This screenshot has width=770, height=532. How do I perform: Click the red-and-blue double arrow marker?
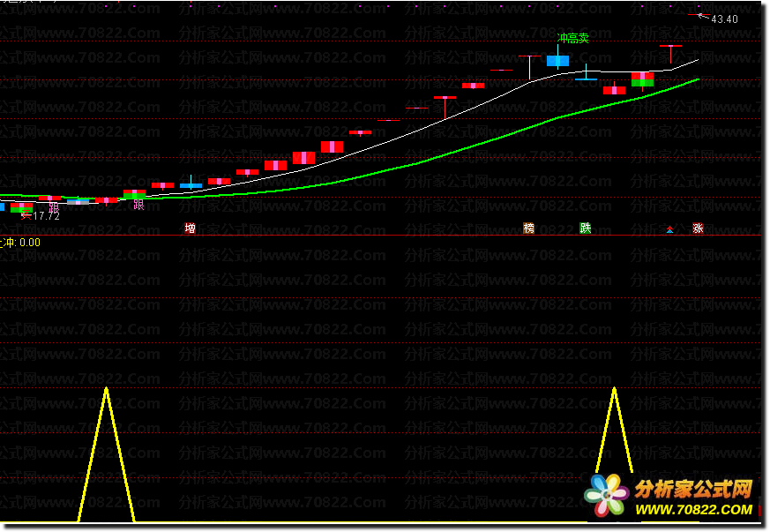pos(669,229)
